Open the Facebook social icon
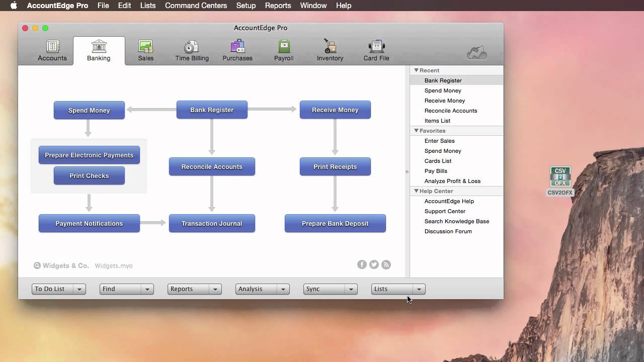644x362 pixels. [x=362, y=264]
